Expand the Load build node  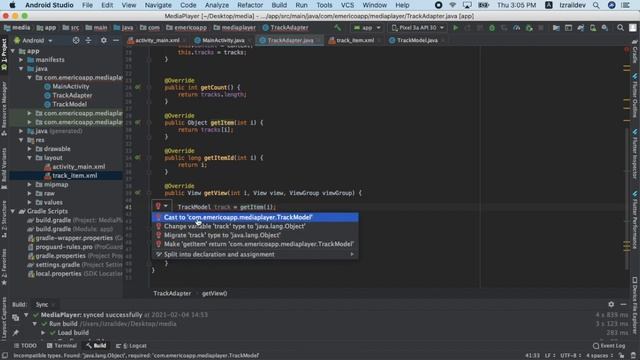coord(43,333)
